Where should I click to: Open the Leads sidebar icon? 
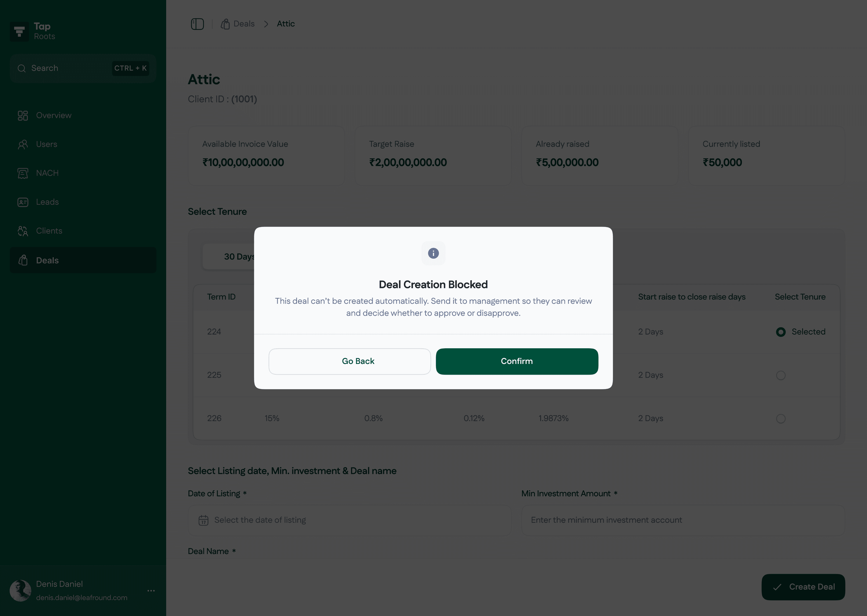23,202
